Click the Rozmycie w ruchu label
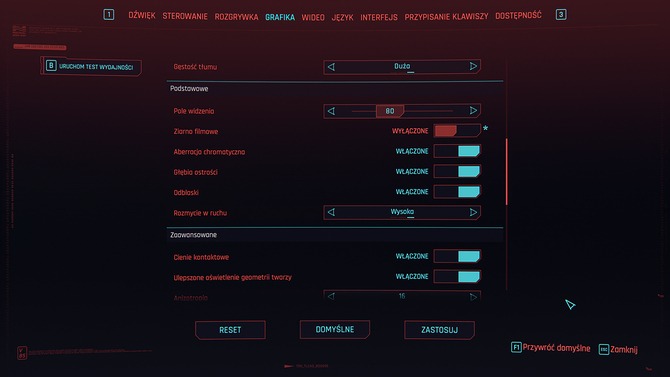Image resolution: width=670 pixels, height=377 pixels. pos(200,213)
